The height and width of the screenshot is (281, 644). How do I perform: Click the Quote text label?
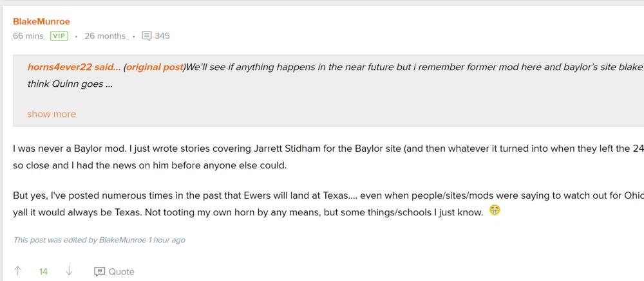[122, 271]
